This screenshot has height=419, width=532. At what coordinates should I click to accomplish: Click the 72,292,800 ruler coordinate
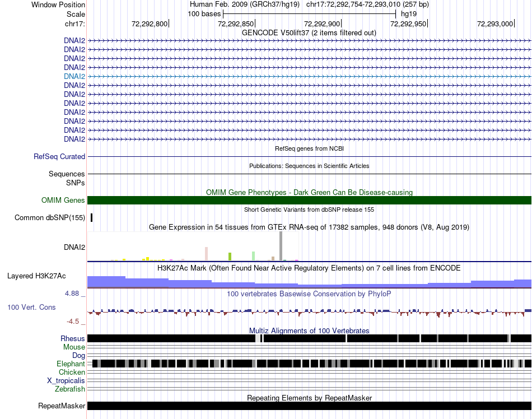[x=150, y=24]
